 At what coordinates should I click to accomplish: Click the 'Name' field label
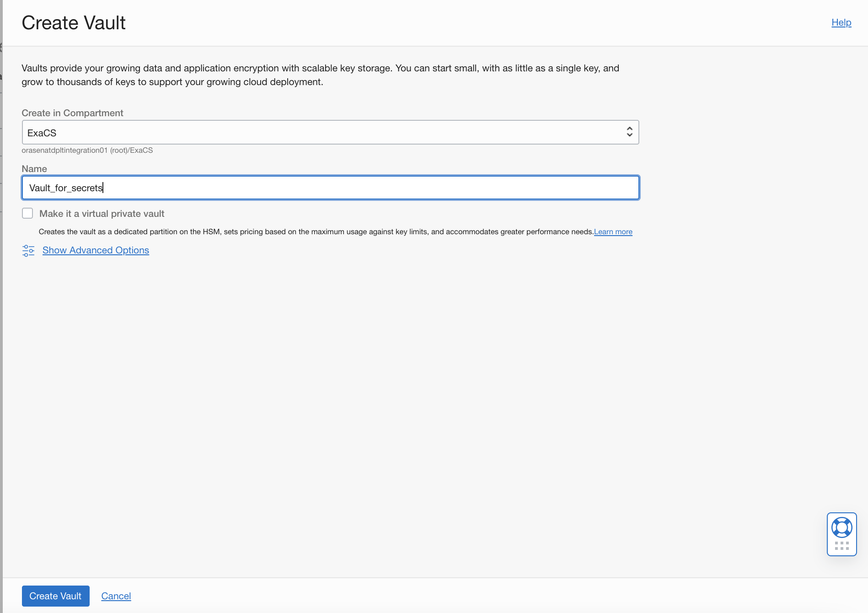(x=34, y=169)
